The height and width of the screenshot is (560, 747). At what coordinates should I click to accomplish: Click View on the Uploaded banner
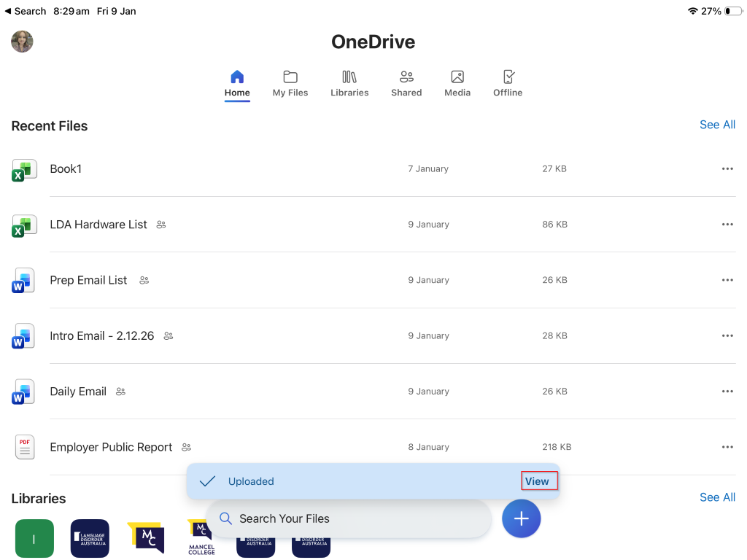pos(538,481)
